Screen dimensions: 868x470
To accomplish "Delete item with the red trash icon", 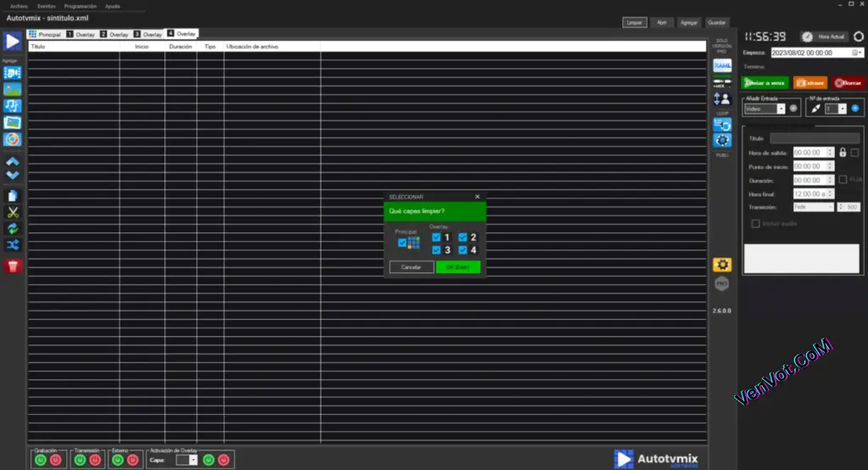I will (x=13, y=266).
